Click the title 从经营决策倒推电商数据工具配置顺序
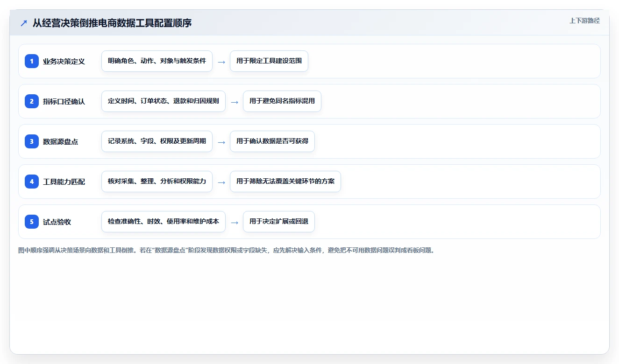This screenshot has height=364, width=619. point(112,23)
